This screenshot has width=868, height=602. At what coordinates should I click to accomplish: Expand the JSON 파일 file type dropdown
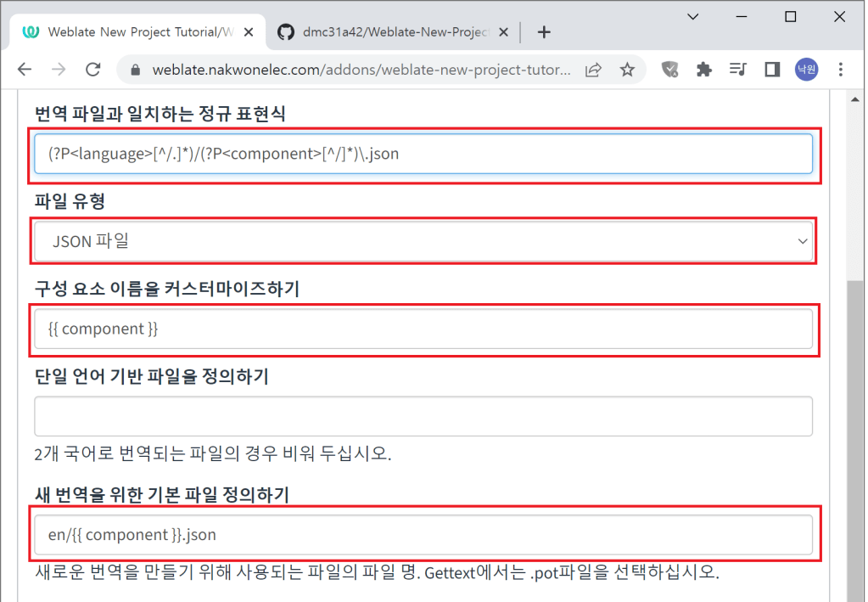pos(423,242)
